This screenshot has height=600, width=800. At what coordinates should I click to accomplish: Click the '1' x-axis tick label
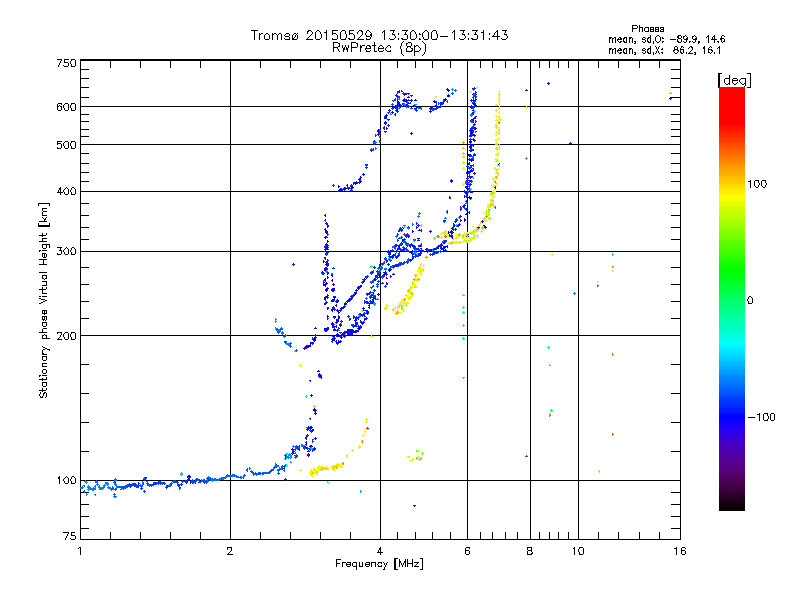click(x=80, y=551)
